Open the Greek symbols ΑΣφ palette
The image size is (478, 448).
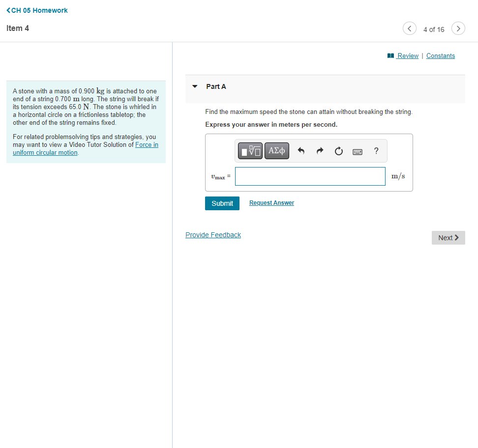pos(276,151)
